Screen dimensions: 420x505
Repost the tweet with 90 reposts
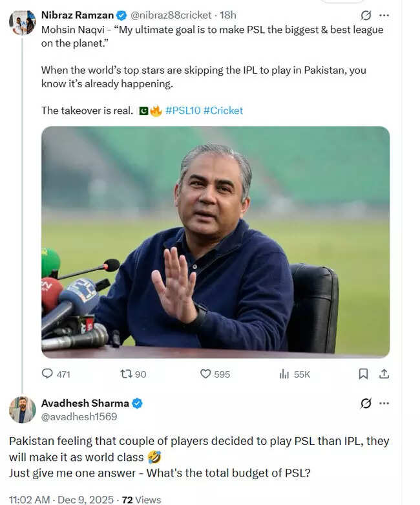[x=126, y=374]
